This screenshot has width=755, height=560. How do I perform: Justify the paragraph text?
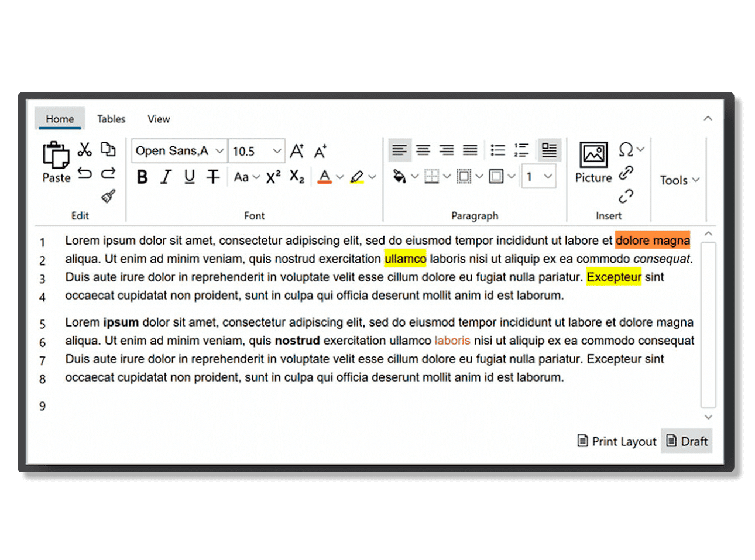[x=470, y=150]
